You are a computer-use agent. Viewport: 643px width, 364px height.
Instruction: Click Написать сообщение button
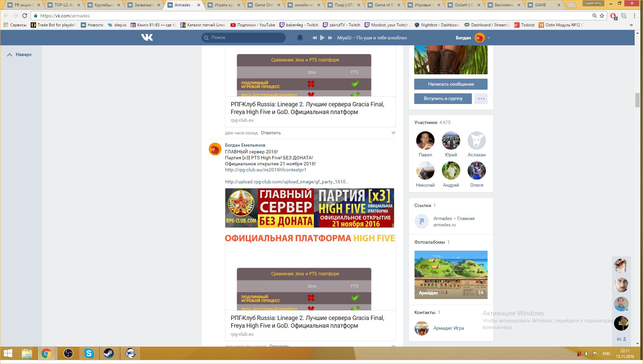[451, 84]
